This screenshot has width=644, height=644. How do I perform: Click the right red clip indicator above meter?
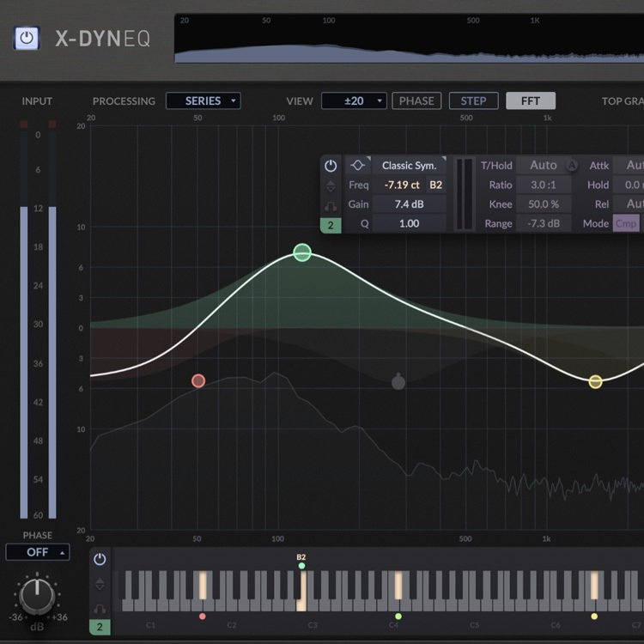[x=52, y=124]
